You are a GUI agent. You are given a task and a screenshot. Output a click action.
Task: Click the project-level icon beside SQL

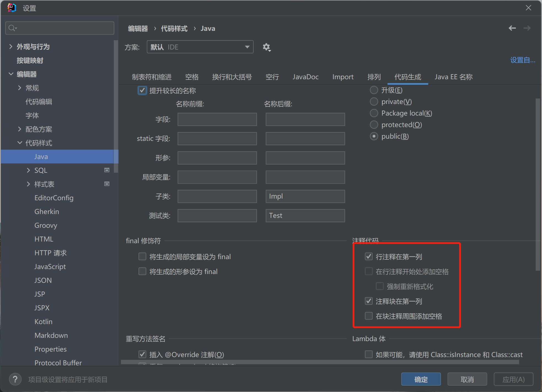tap(107, 170)
